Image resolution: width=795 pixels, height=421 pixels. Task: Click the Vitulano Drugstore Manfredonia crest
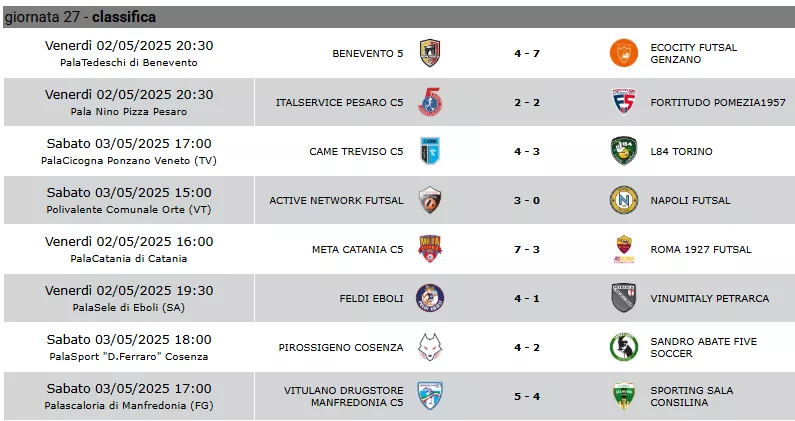(430, 396)
